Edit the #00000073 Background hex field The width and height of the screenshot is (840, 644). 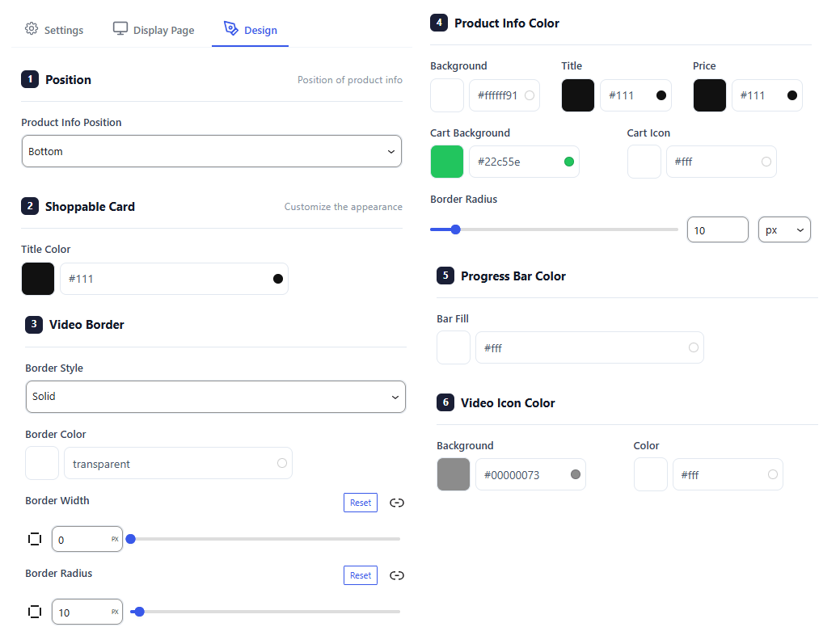click(530, 474)
